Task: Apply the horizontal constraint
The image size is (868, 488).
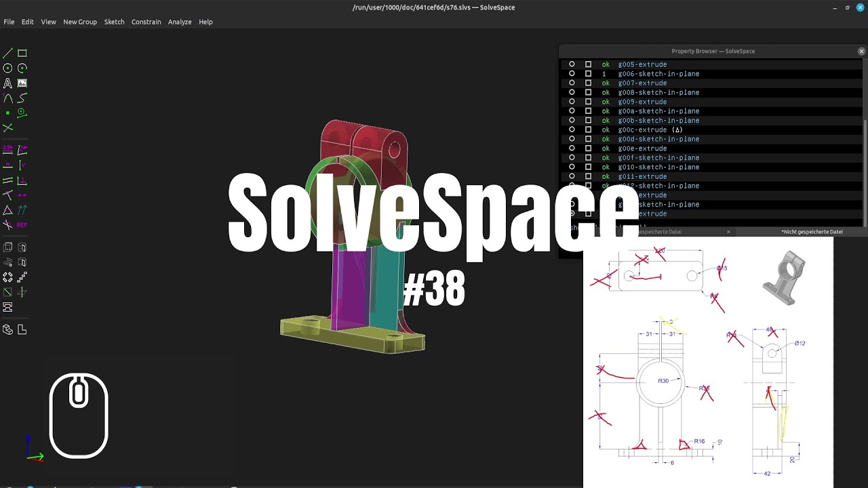Action: (x=7, y=165)
